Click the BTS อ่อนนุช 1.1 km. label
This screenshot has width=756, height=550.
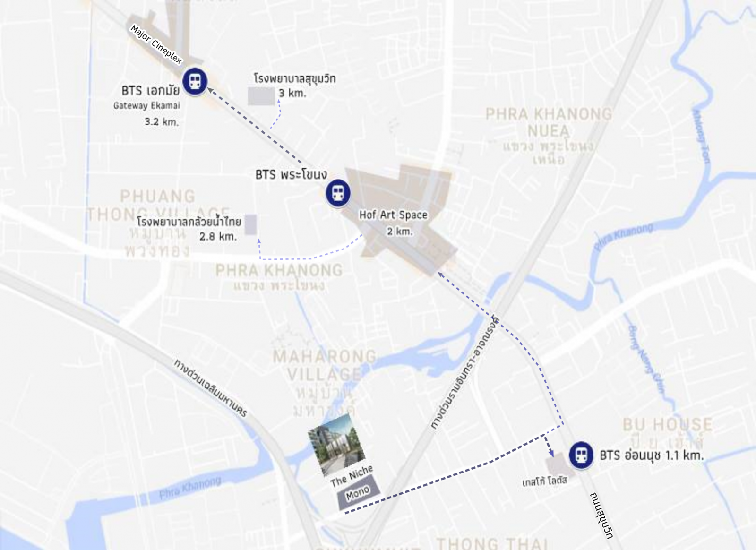point(652,455)
